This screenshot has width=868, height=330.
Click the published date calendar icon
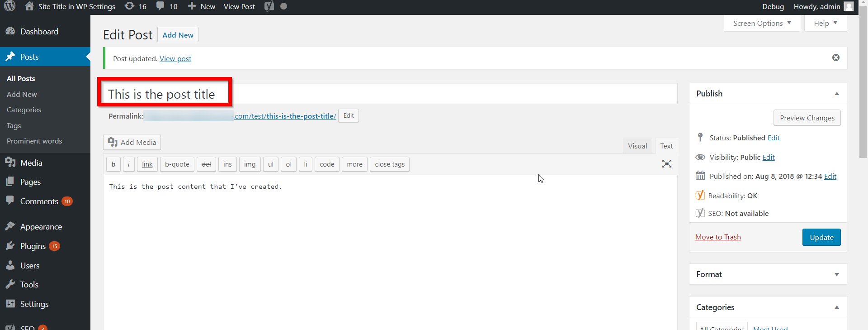[700, 176]
